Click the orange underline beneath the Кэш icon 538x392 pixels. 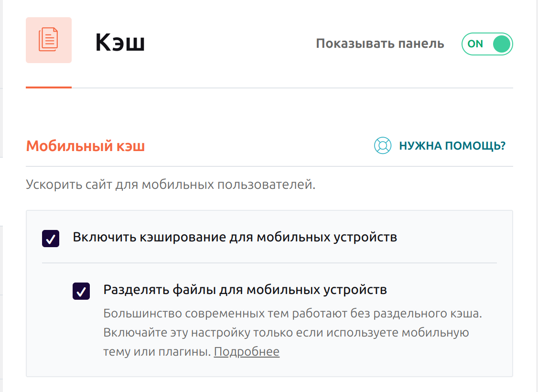click(x=49, y=87)
